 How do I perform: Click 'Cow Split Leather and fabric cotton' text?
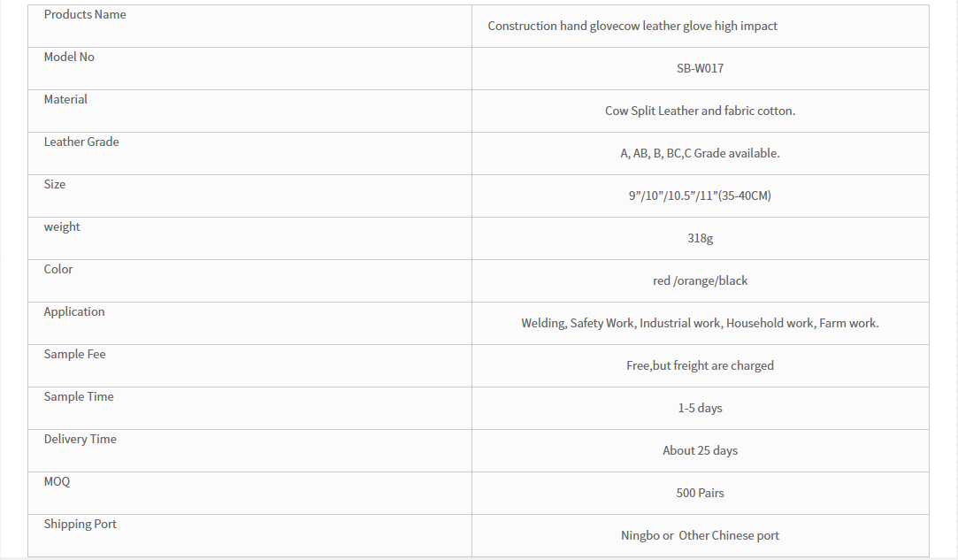point(700,111)
